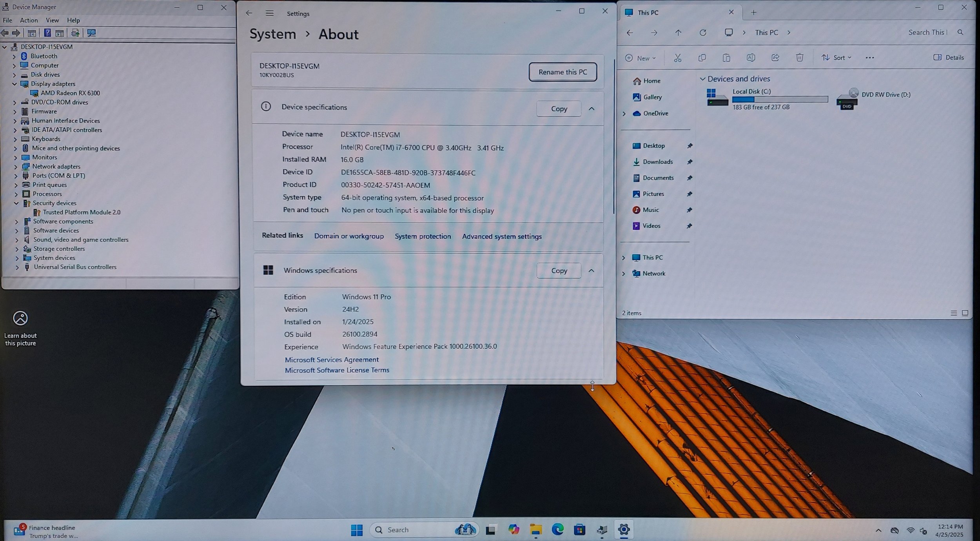Open the System protection link
Screen dimensions: 980x541
[x=423, y=236]
